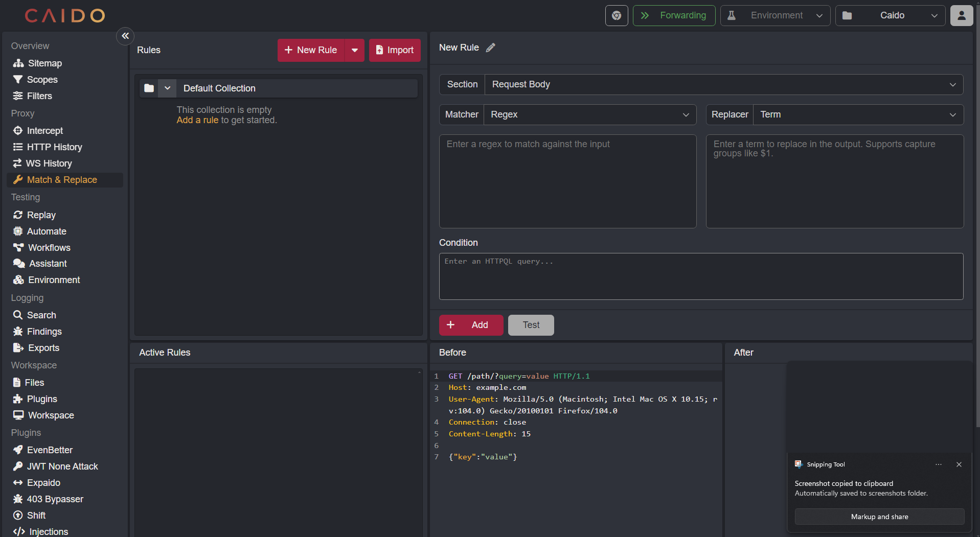980x537 pixels.
Task: Click the Shift plugin icon
Action: (x=18, y=516)
